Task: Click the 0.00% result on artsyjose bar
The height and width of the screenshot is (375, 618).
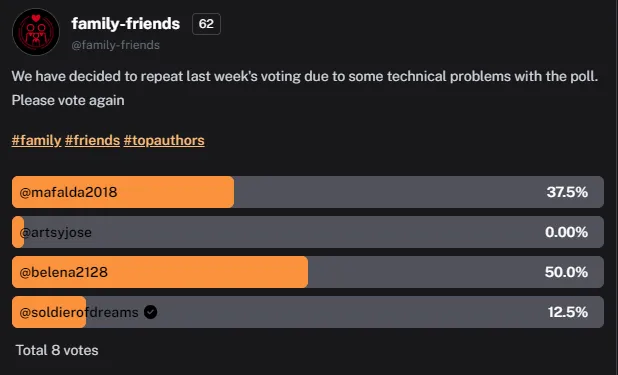Action: tap(566, 232)
